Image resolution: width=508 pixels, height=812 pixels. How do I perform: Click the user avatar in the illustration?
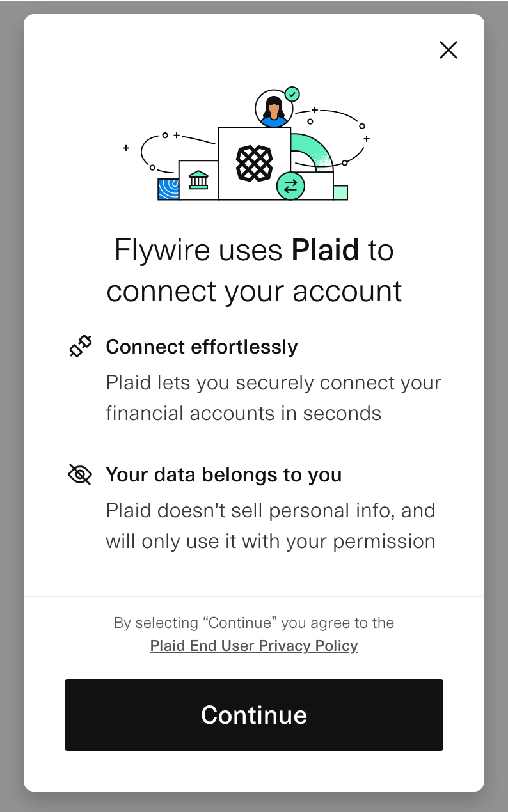[274, 109]
